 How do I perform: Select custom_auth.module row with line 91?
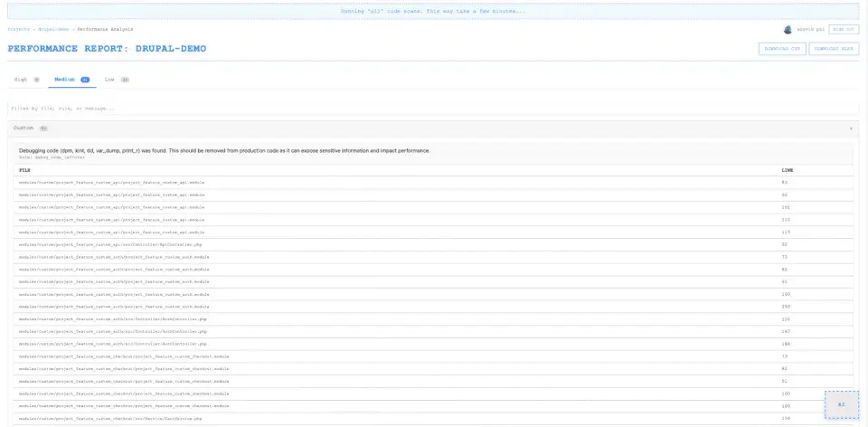[433, 282]
